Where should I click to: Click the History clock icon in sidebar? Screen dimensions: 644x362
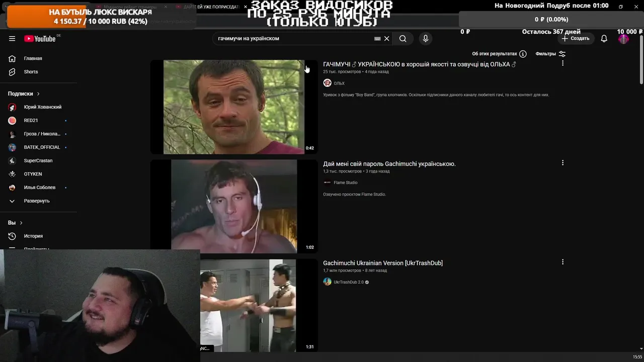click(12, 236)
